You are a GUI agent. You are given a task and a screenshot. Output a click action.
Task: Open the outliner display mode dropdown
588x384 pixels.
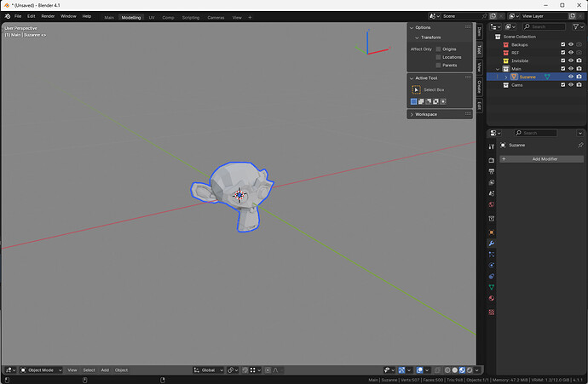[495, 26]
